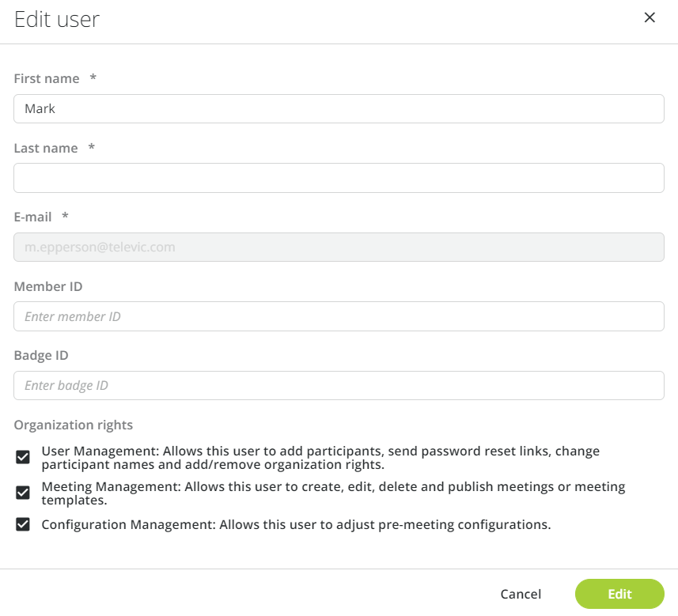Click the Badge ID label
The image size is (678, 616).
(40, 355)
